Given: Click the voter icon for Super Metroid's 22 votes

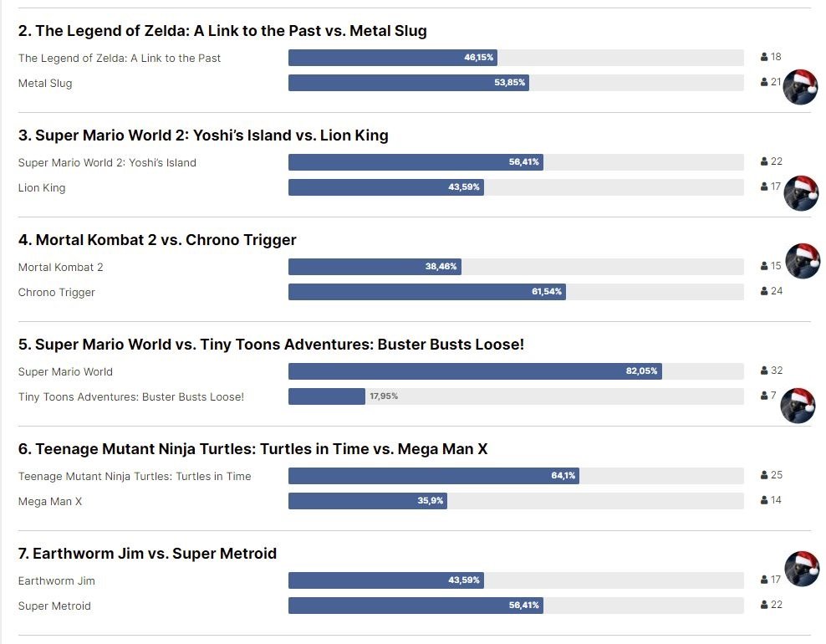Looking at the screenshot, I should point(764,606).
